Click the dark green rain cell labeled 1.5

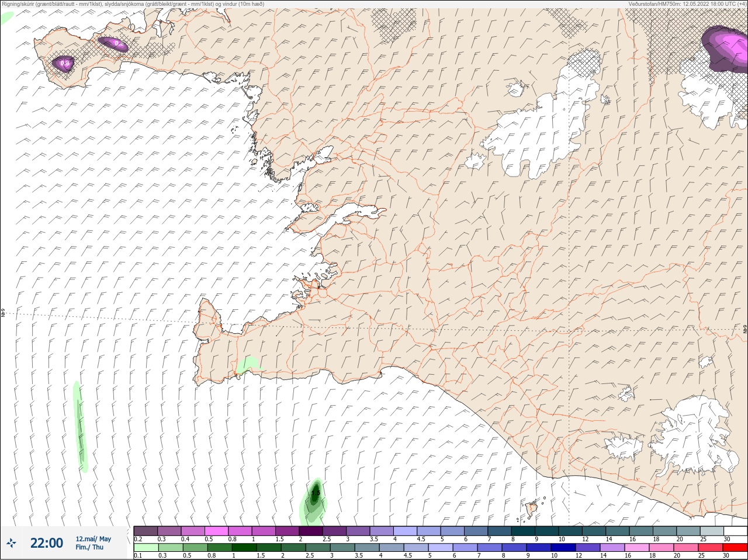(x=316, y=494)
